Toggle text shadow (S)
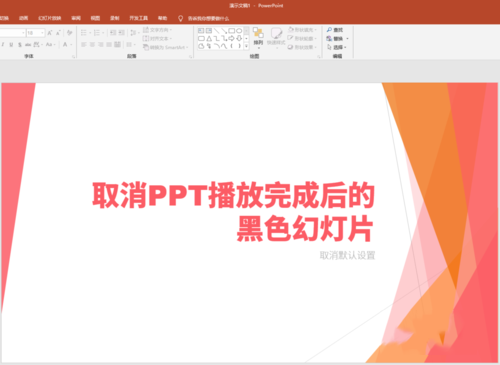 click(20, 44)
